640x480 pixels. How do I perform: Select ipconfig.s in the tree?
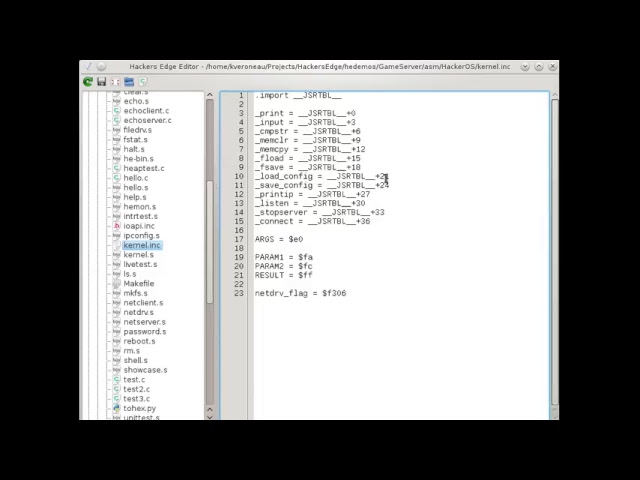pos(141,235)
